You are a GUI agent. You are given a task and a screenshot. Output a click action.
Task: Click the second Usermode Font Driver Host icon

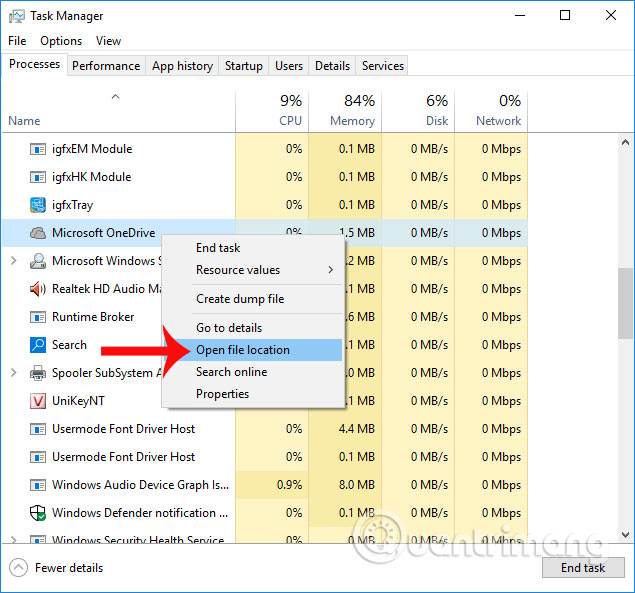[38, 457]
